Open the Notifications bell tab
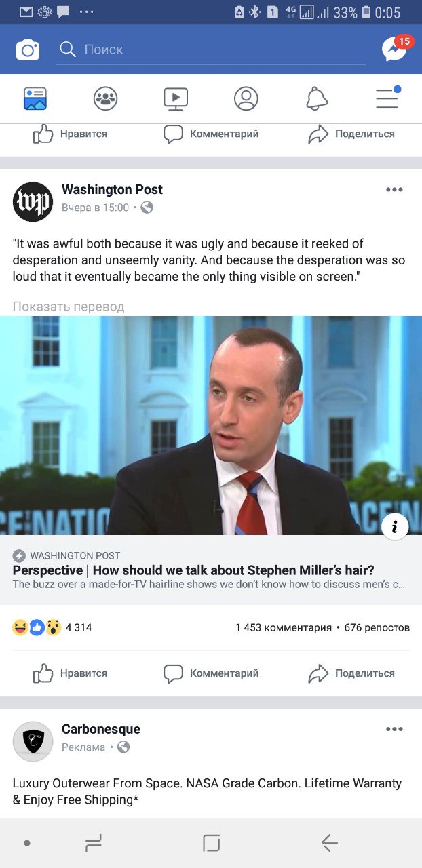422x868 pixels. (317, 99)
